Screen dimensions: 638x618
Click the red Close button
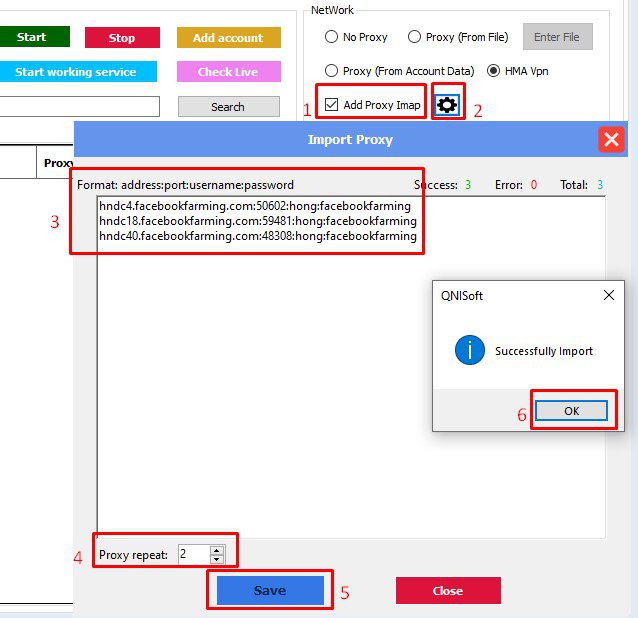tap(448, 590)
